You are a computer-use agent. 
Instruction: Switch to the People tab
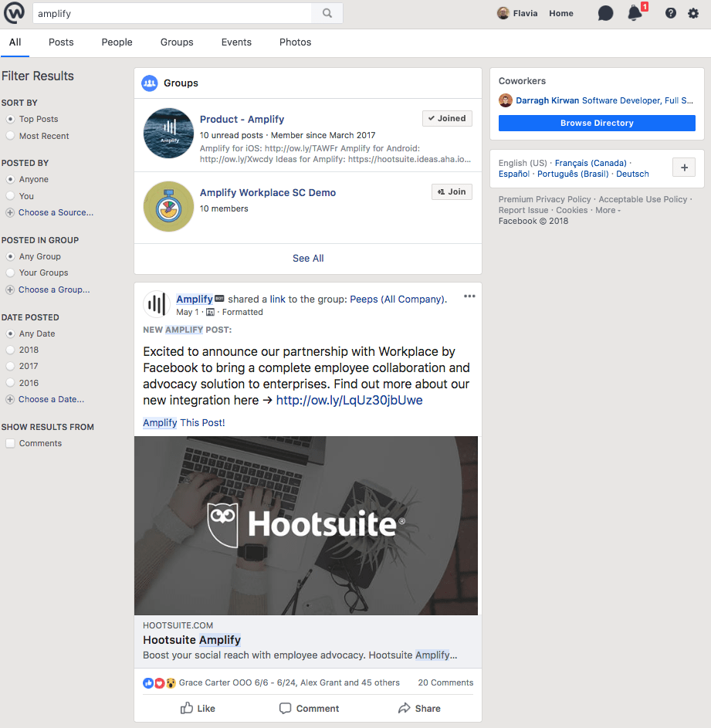[x=117, y=42]
